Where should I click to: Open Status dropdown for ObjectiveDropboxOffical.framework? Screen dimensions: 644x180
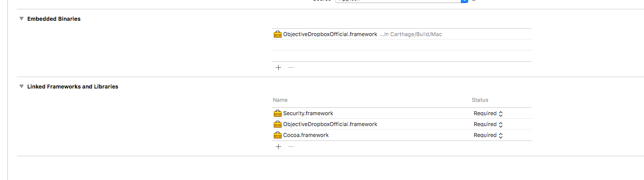tap(488, 124)
